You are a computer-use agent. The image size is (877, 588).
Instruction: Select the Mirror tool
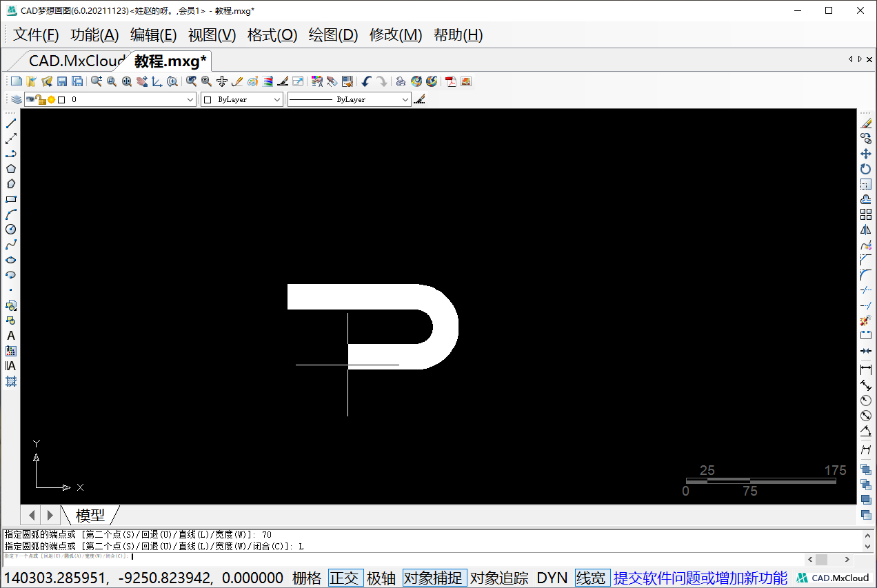pos(866,230)
